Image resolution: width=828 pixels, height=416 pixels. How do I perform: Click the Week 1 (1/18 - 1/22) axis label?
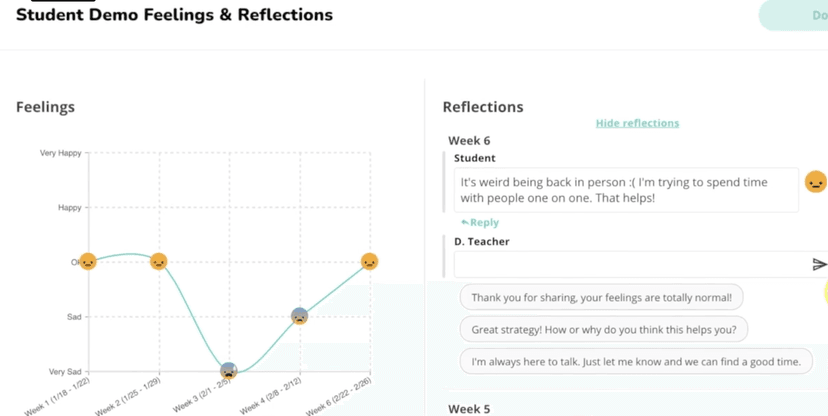(57, 396)
